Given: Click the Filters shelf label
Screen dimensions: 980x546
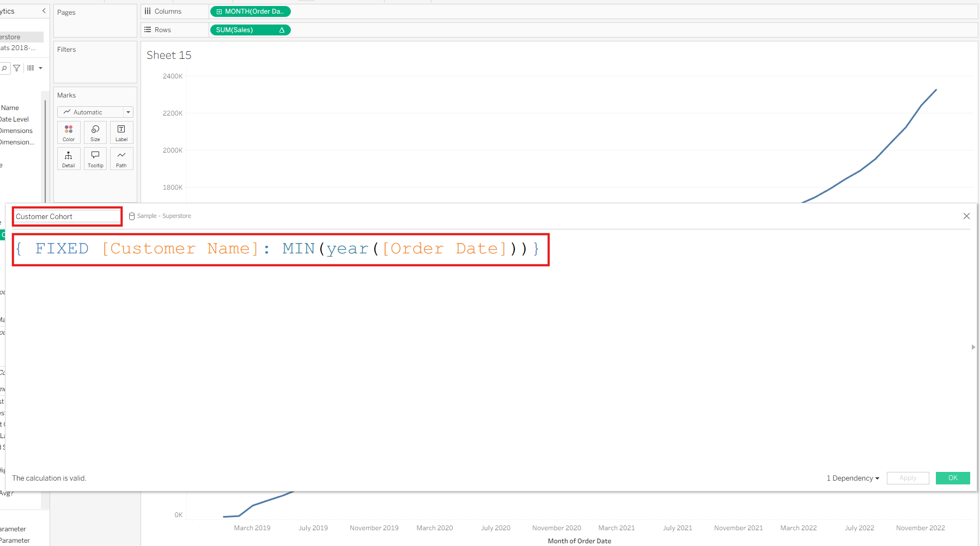Looking at the screenshot, I should 66,50.
